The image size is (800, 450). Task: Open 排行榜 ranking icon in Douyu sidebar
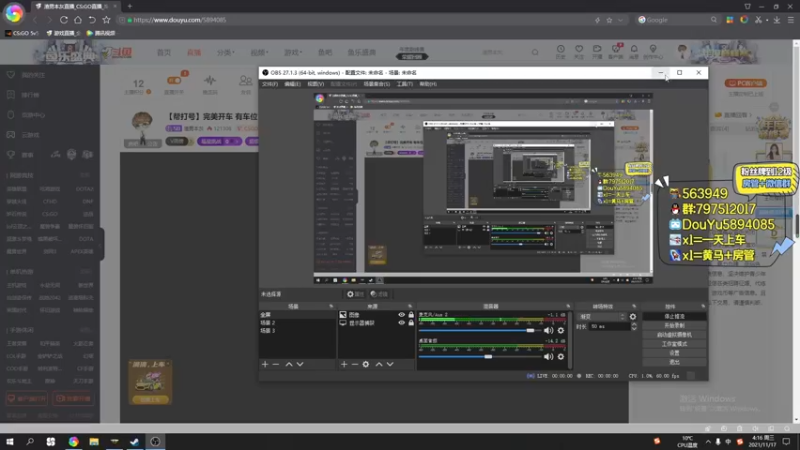coord(11,94)
